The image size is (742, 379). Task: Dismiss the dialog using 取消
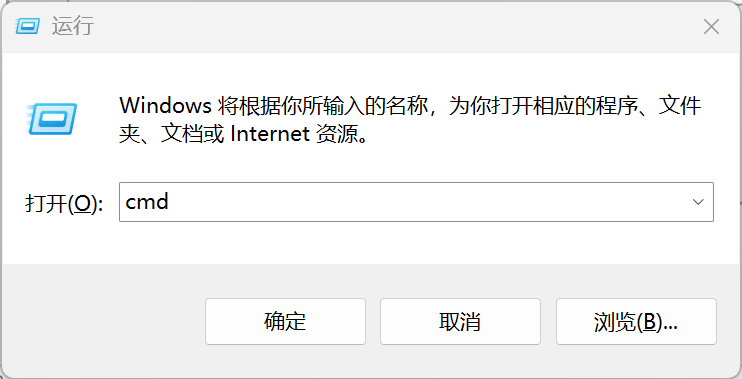460,321
